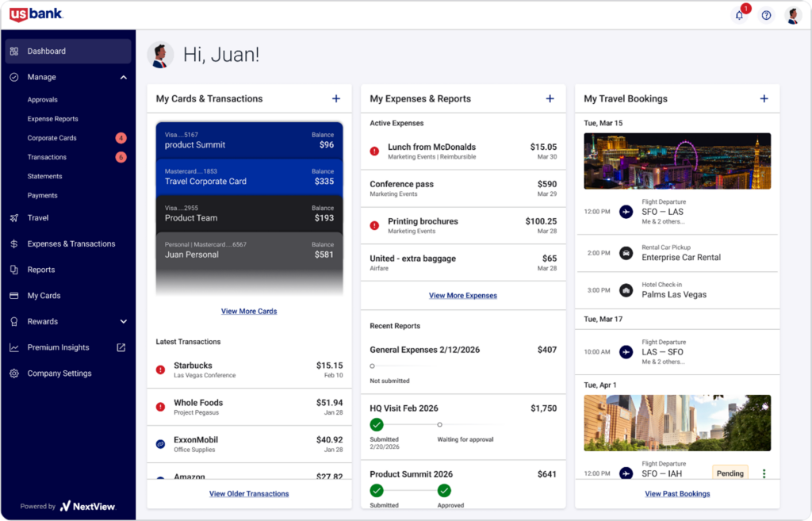Click Submitted checkmark on HQ Visit Feb 2026
The image size is (812, 521).
point(377,425)
